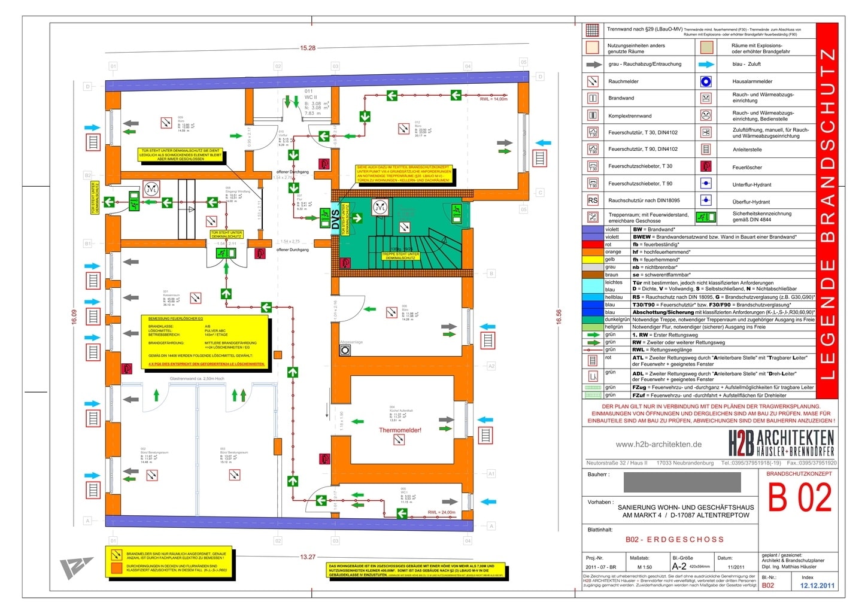Click the FZuf hatch symbol in legend

pos(593,395)
